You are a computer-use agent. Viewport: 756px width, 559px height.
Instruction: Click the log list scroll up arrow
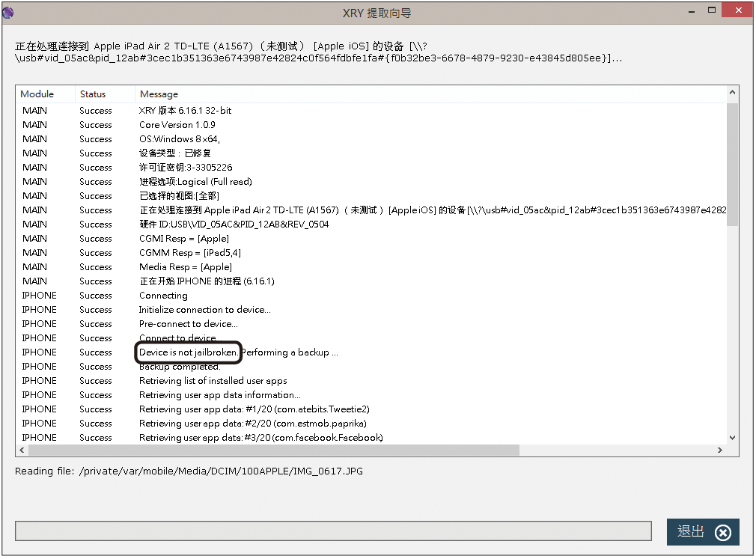coord(732,92)
